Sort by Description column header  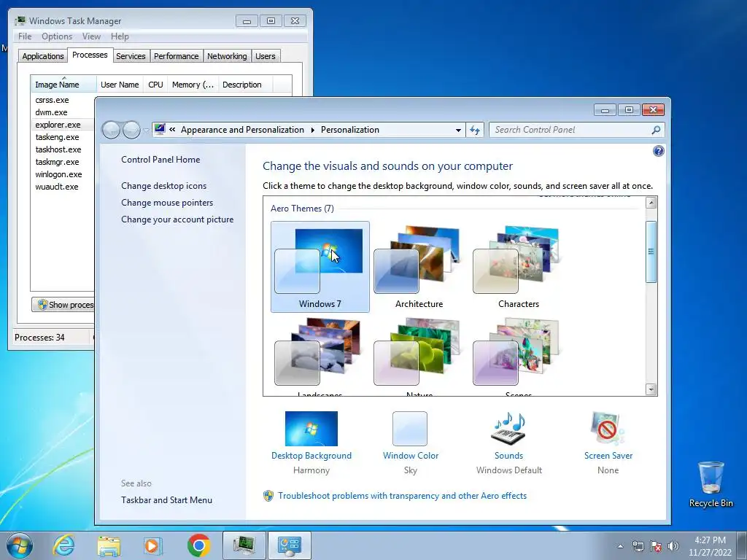[245, 85]
